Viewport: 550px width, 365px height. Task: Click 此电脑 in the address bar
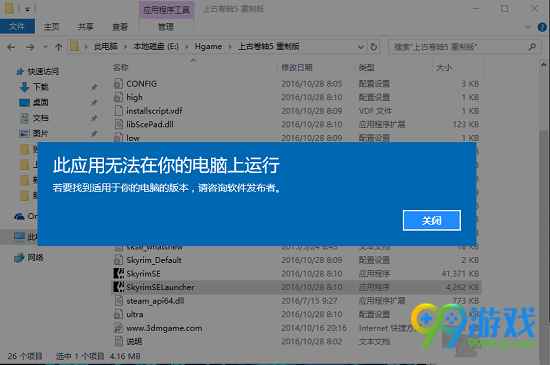pyautogui.click(x=106, y=46)
